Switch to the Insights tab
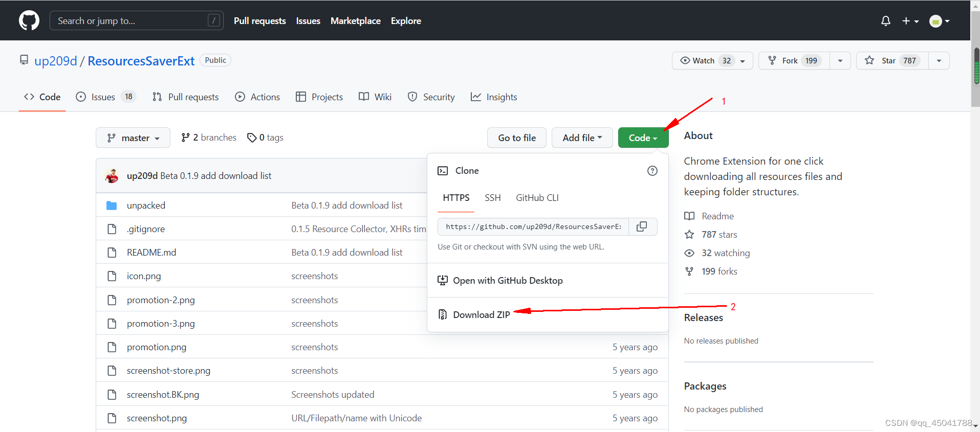The width and height of the screenshot is (980, 432). pyautogui.click(x=494, y=97)
